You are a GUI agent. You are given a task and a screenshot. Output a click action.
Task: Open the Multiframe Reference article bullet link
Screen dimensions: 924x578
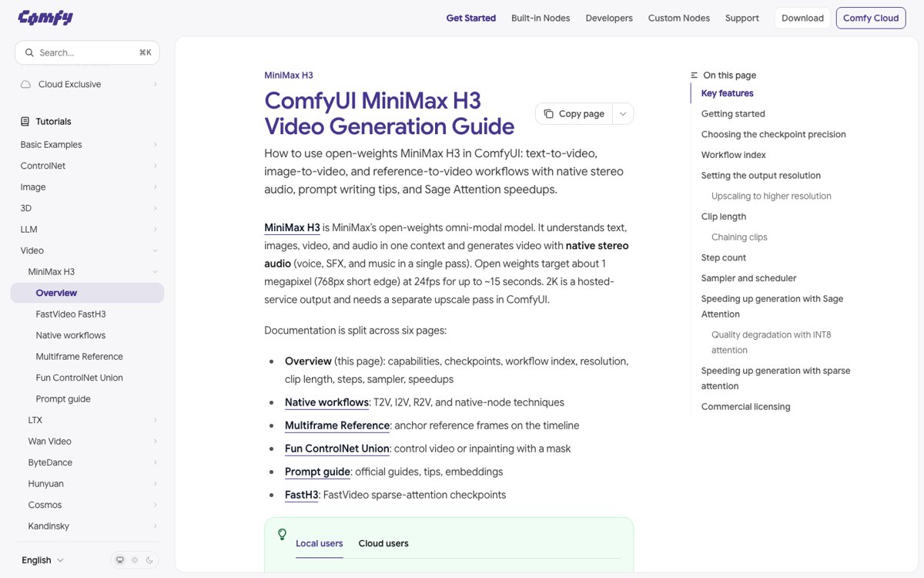coord(337,425)
